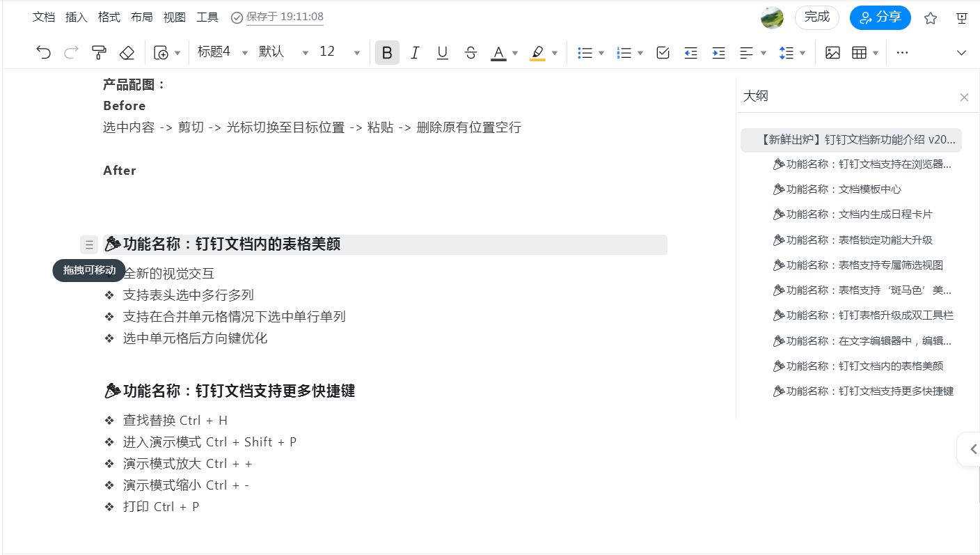The image size is (980, 555).
Task: Expand the bullet list style arrow
Action: click(x=601, y=53)
